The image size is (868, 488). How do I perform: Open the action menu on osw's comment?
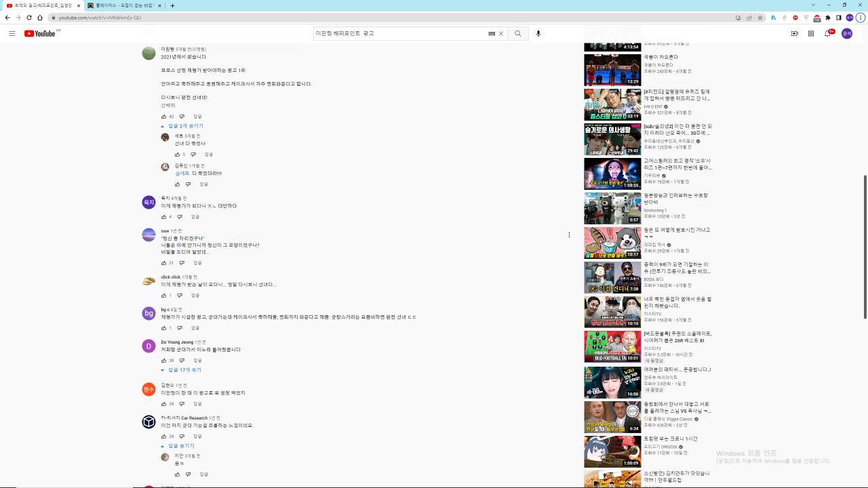click(x=569, y=235)
